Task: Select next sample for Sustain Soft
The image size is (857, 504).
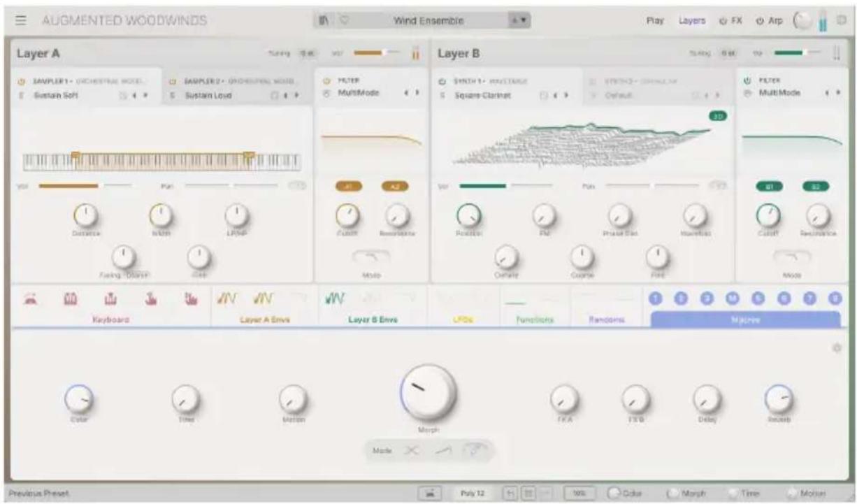Action: pyautogui.click(x=145, y=95)
